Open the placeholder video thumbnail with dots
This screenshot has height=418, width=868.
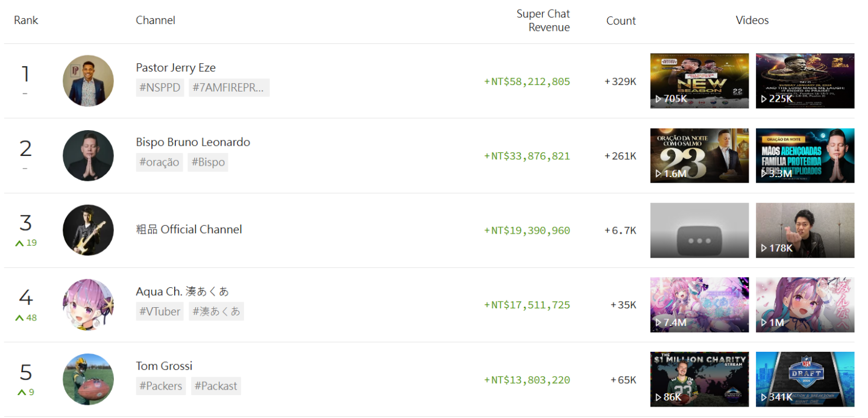click(x=699, y=230)
